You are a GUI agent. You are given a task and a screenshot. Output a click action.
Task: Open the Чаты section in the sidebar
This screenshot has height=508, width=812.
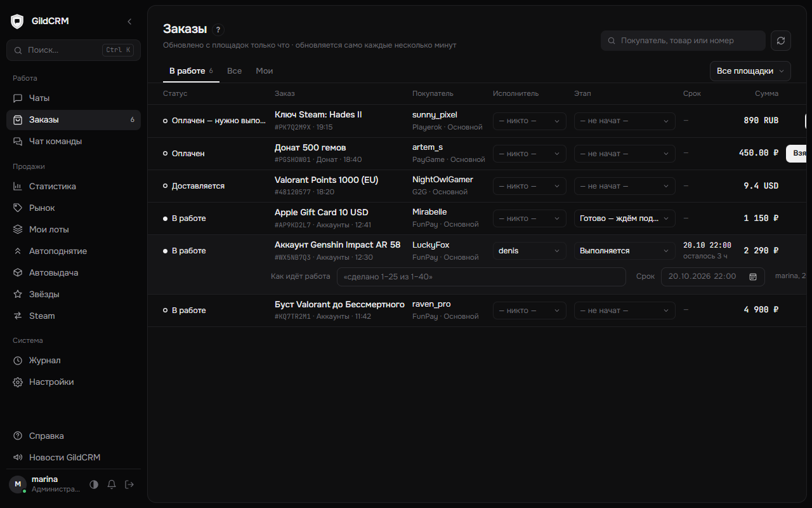[x=74, y=98]
